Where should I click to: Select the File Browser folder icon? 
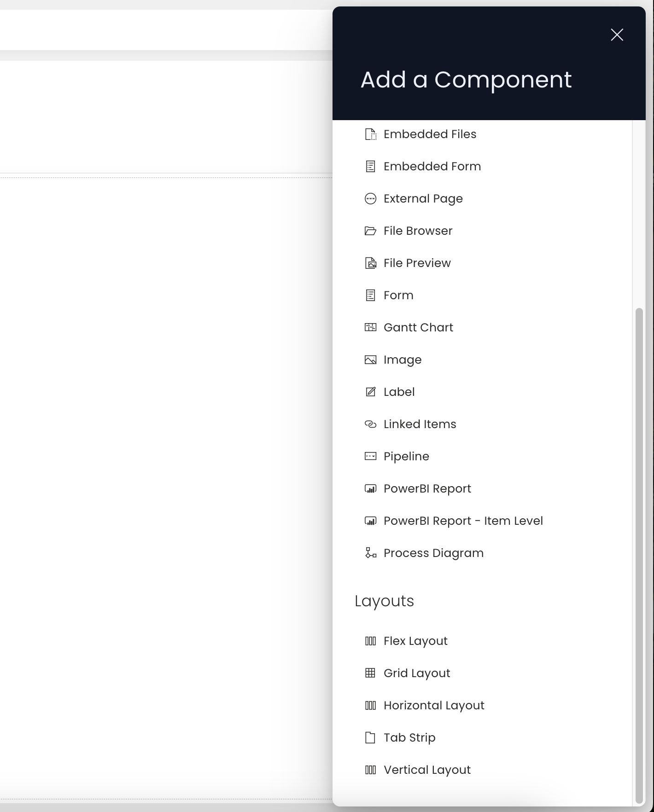[370, 231]
